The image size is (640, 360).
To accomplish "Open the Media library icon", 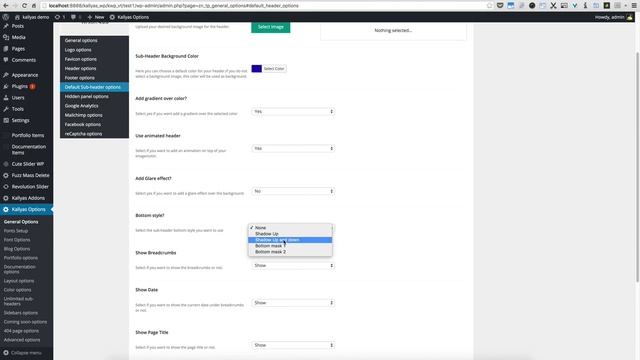I will click(x=6, y=37).
